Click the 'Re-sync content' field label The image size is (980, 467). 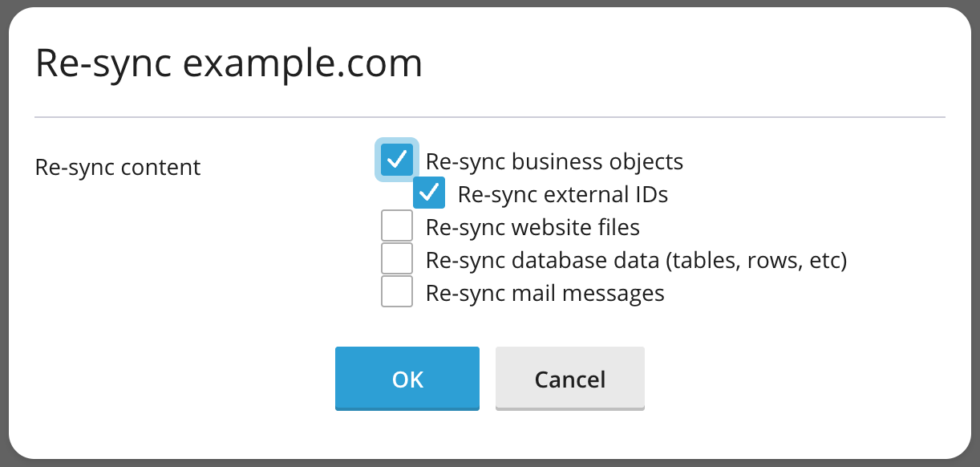tap(118, 168)
